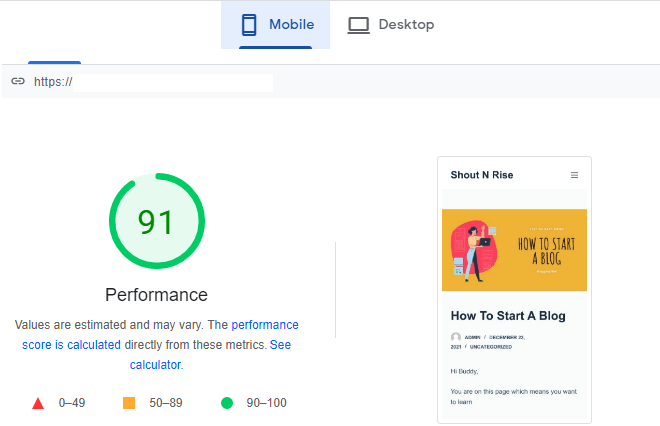Viewport: 660px width, 426px height.
Task: Click the desktop laptop icon
Action: [359, 25]
